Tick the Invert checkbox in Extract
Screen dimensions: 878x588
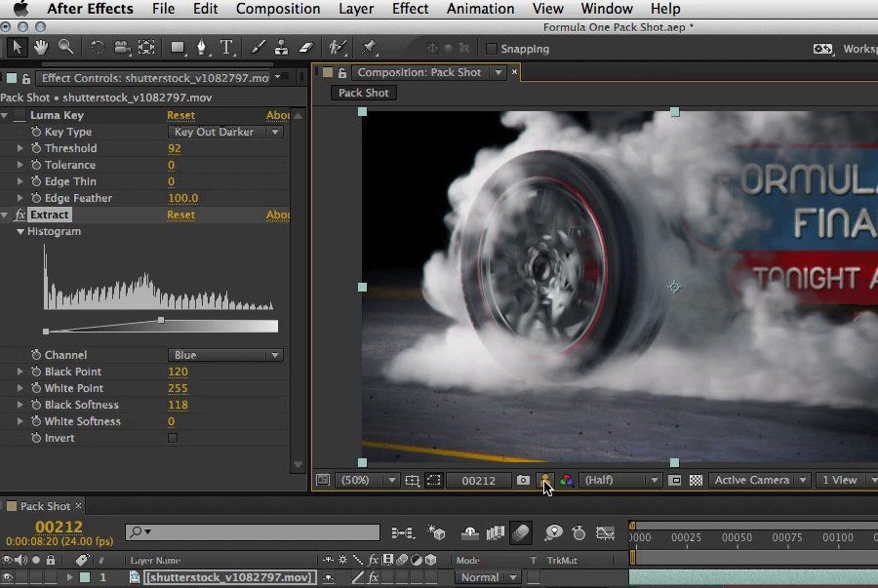173,438
